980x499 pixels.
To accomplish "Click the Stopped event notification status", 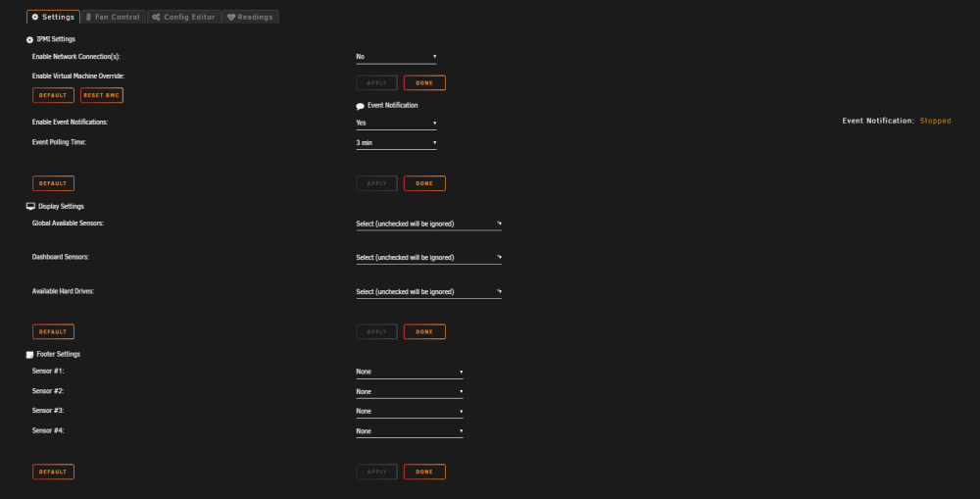I will [x=935, y=121].
